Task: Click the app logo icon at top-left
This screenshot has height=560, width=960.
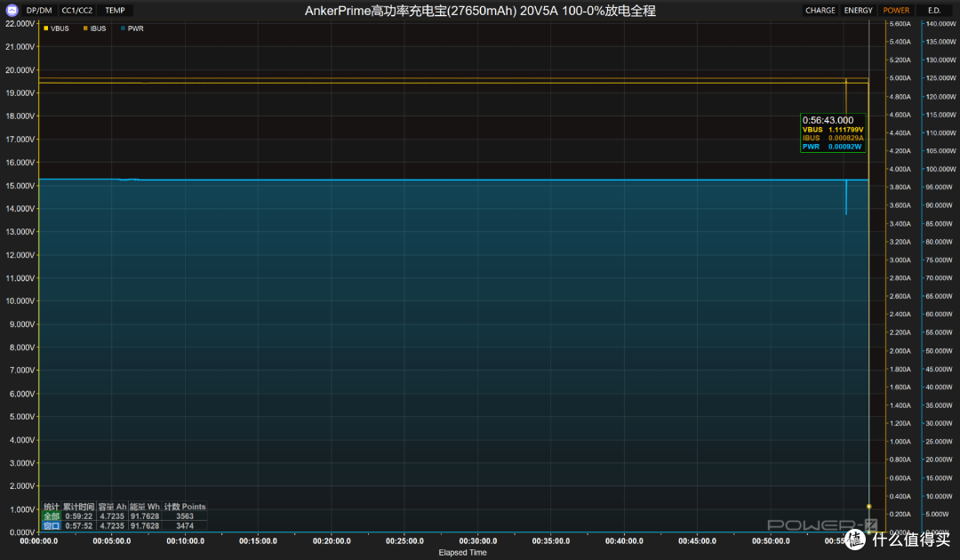Action: [12, 11]
